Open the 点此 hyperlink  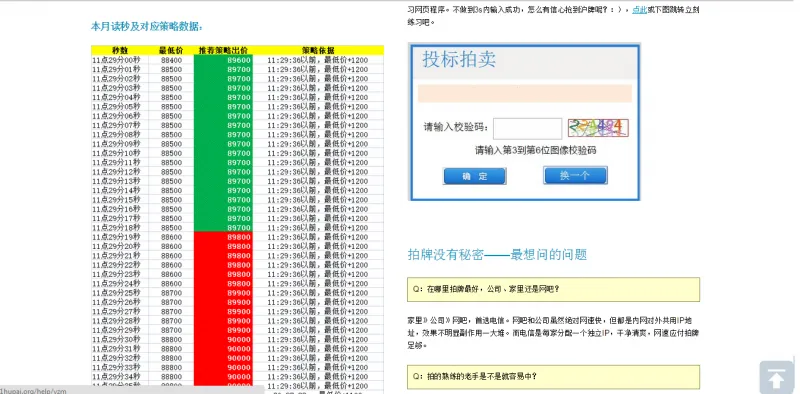[x=639, y=10]
